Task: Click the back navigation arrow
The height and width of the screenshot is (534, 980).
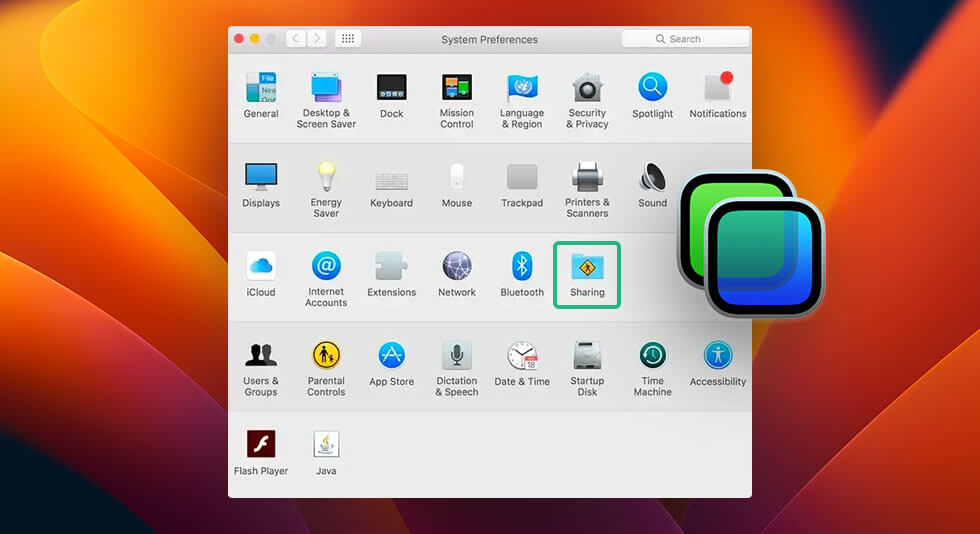Action: [x=296, y=39]
